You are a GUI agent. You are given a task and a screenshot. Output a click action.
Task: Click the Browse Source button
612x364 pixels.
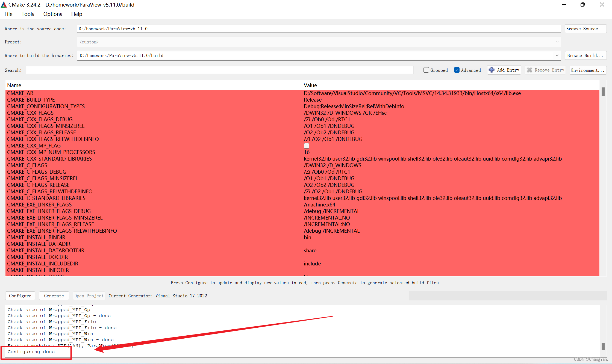(585, 29)
